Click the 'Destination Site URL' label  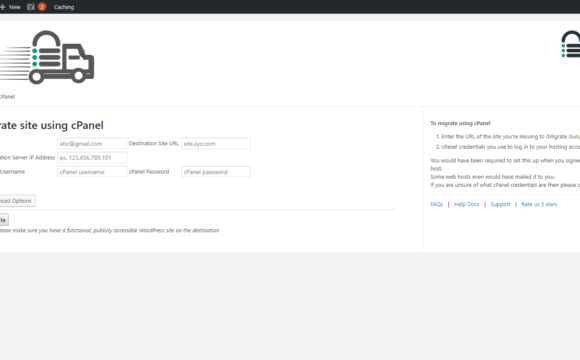coord(154,144)
